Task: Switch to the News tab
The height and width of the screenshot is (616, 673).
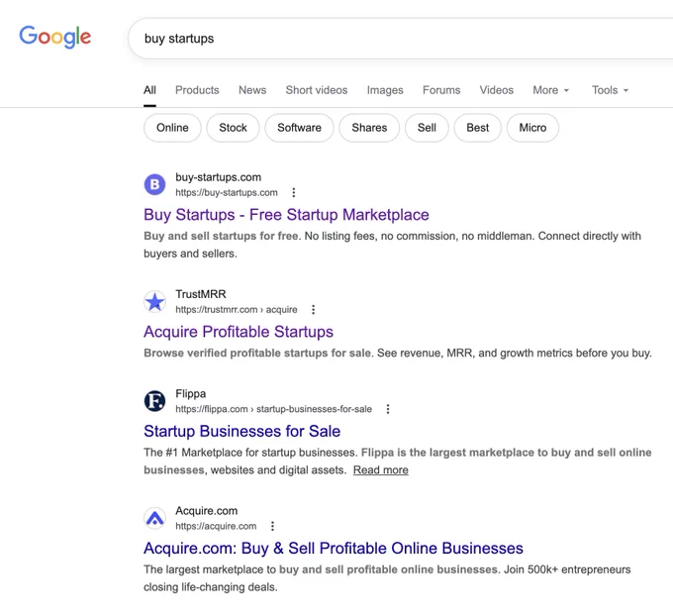Action: pos(252,90)
